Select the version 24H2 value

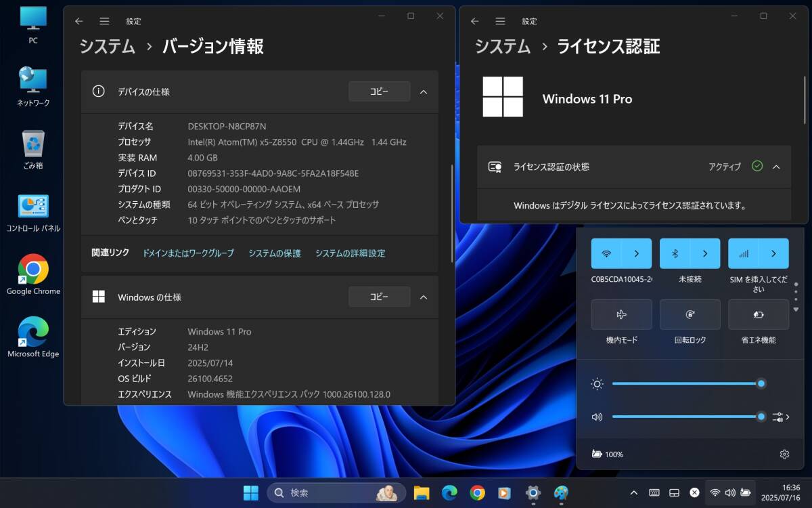tap(198, 347)
